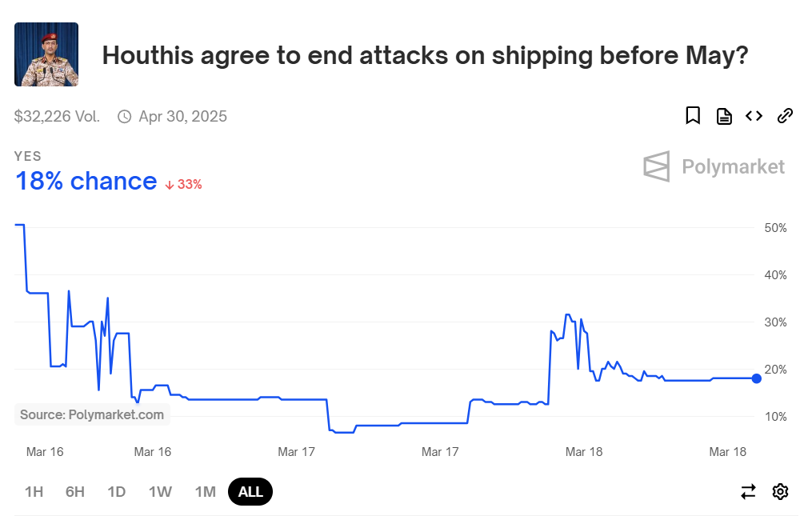The width and height of the screenshot is (812, 516).
Task: Open the document rules icon
Action: click(x=724, y=116)
